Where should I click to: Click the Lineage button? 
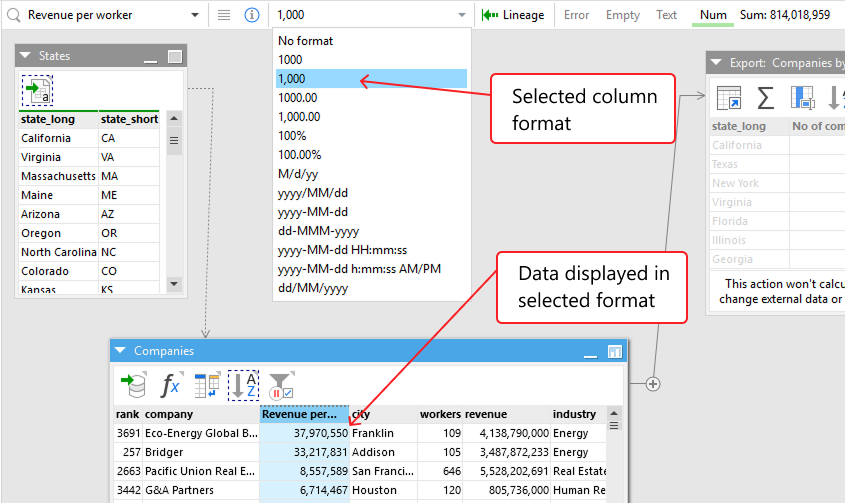click(x=513, y=15)
